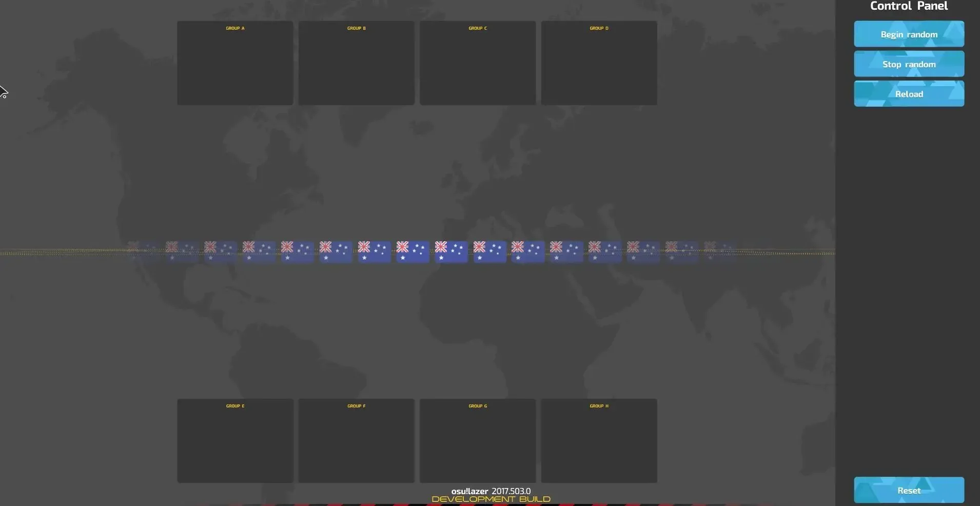The height and width of the screenshot is (506, 980).
Task: Click the leftmost faded flag in the scrolling row
Action: tap(143, 251)
